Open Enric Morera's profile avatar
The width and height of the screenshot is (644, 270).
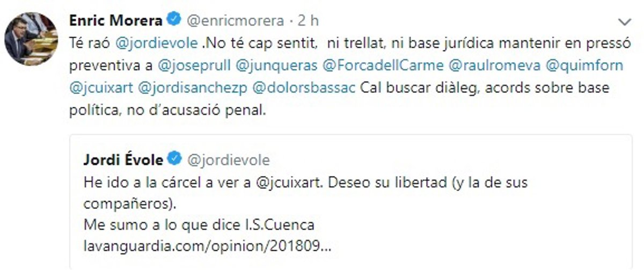(31, 39)
